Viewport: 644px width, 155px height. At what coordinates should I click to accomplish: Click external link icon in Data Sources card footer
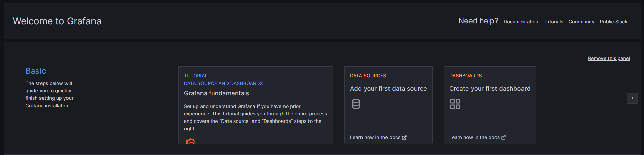click(404, 138)
